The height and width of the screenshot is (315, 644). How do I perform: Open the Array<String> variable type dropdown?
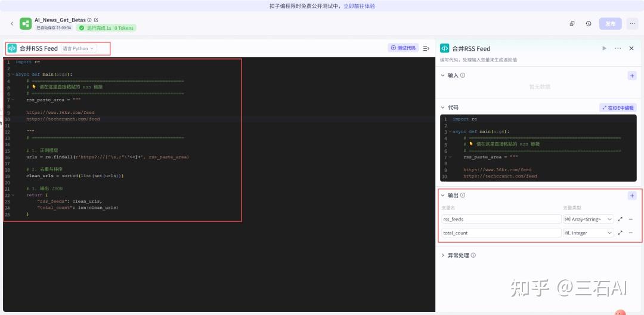[588, 220]
